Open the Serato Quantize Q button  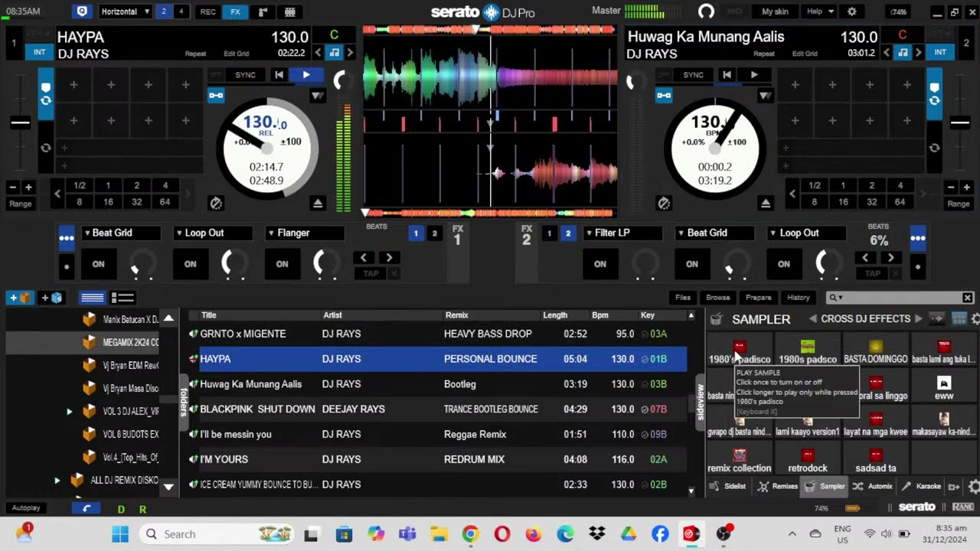[82, 11]
